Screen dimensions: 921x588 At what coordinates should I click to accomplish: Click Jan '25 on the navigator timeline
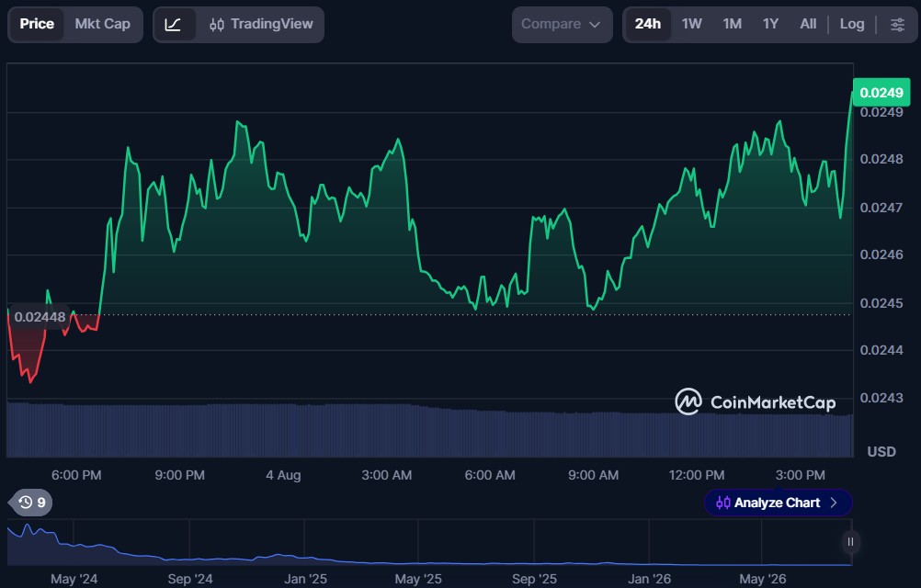point(305,579)
